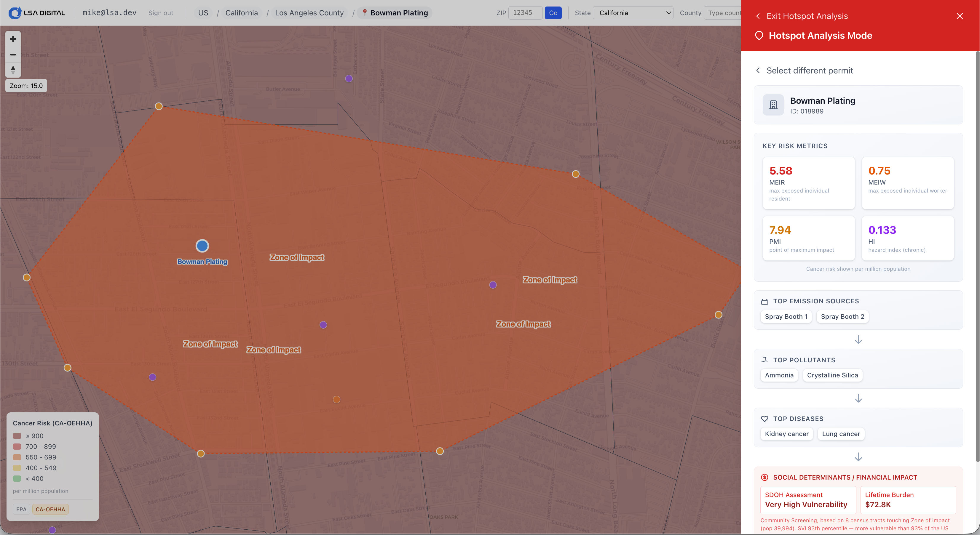Click Select different permit
The height and width of the screenshot is (535, 980).
810,70
